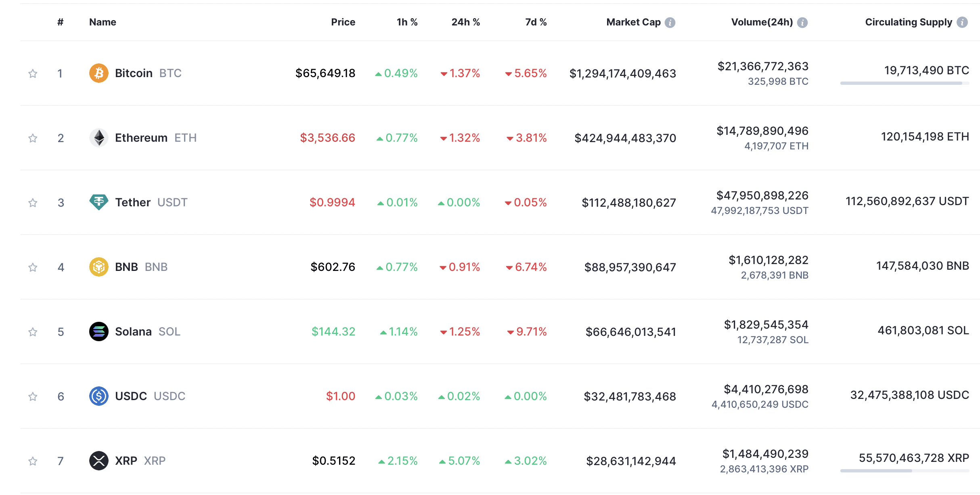
Task: Favorite Solana using its star
Action: (x=33, y=332)
